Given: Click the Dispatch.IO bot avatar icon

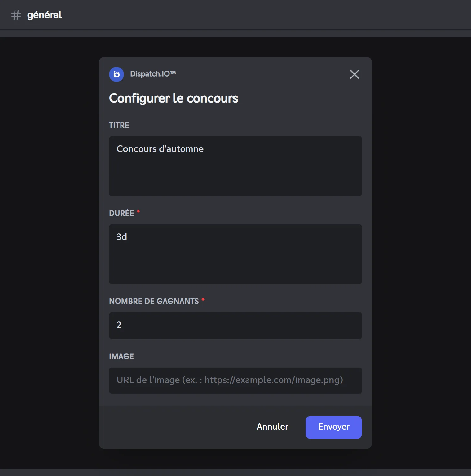Looking at the screenshot, I should [117, 74].
